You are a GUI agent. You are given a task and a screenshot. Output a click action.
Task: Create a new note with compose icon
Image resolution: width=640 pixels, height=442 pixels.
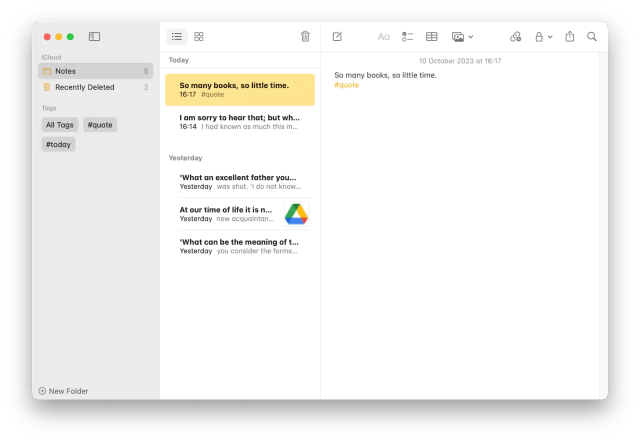click(337, 37)
